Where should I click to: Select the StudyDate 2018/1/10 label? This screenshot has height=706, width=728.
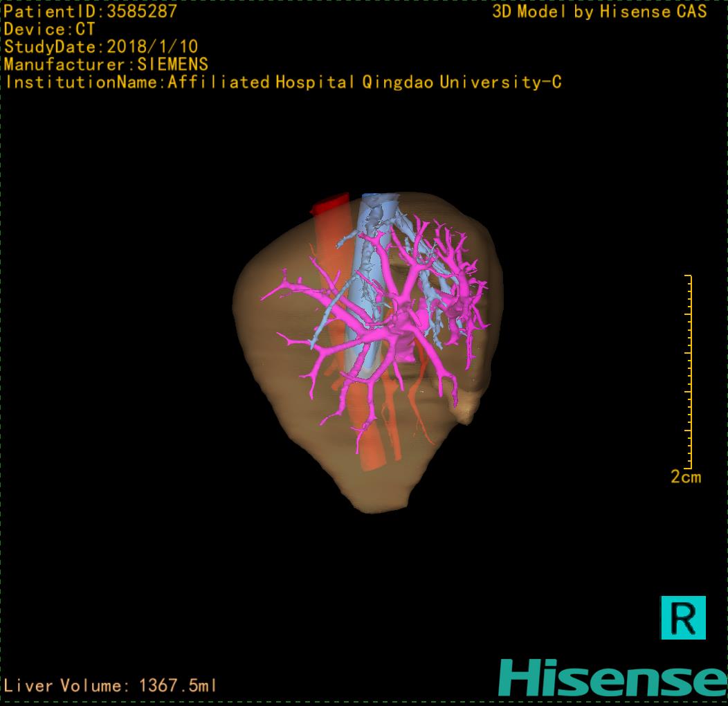coord(101,47)
